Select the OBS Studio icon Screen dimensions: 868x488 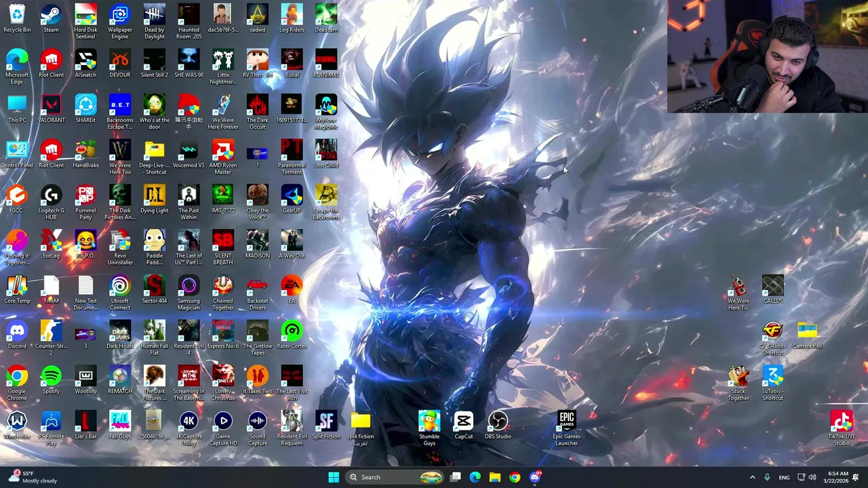pyautogui.click(x=498, y=426)
